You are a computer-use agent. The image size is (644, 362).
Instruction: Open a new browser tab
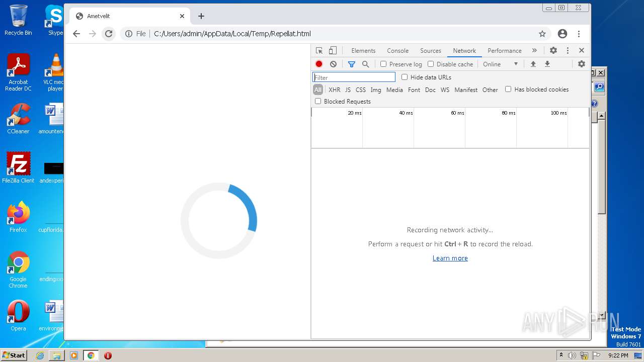point(201,16)
